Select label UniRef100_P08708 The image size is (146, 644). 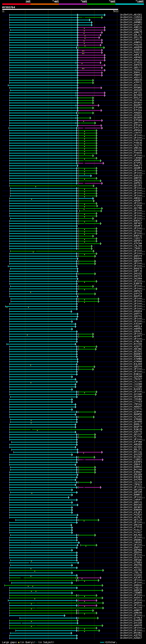click(131, 140)
